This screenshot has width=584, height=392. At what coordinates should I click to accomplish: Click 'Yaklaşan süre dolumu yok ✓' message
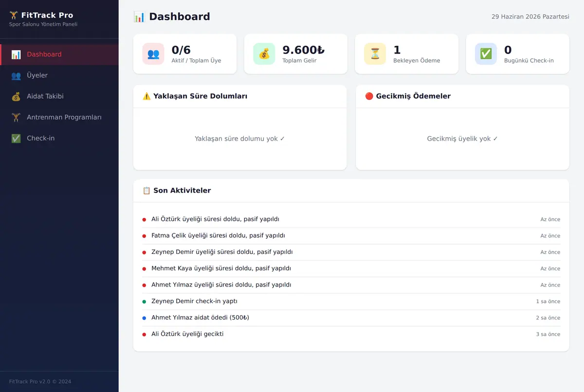[240, 139]
